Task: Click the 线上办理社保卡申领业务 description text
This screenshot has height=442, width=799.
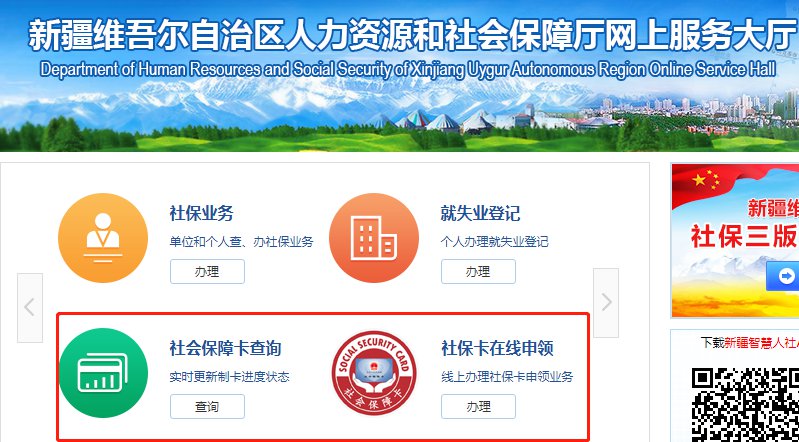Action: click(507, 377)
